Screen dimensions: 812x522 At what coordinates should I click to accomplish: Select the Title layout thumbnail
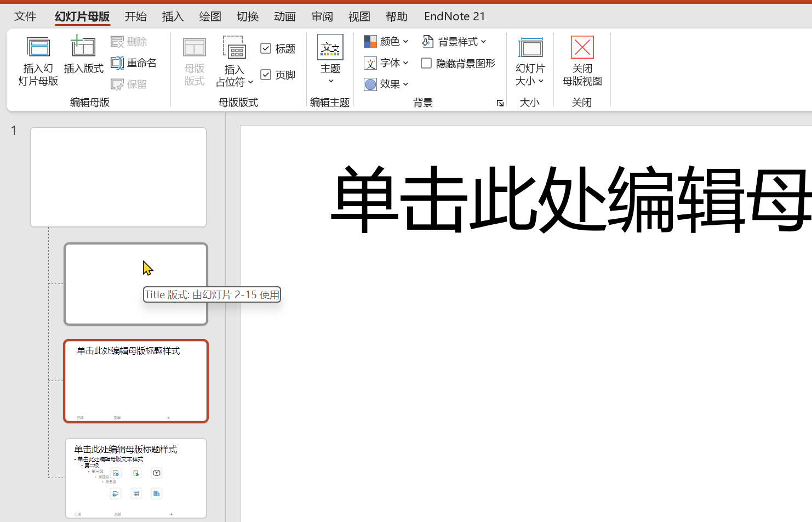135,283
